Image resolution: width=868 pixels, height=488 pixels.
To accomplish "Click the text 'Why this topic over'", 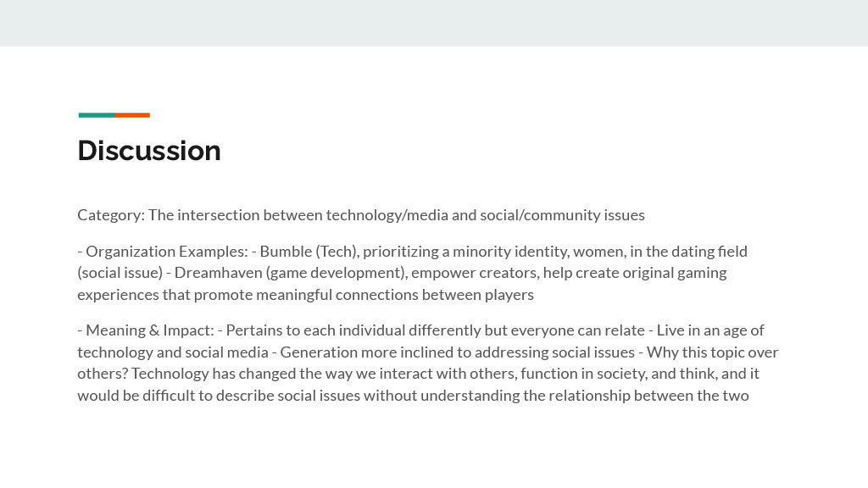I will 712,352.
